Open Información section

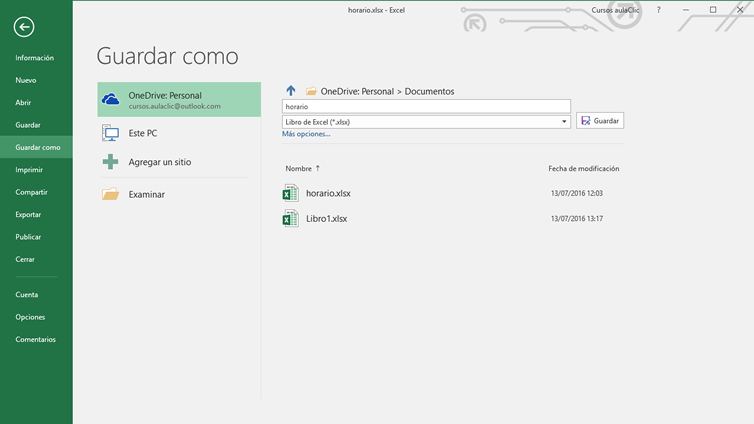pos(36,58)
